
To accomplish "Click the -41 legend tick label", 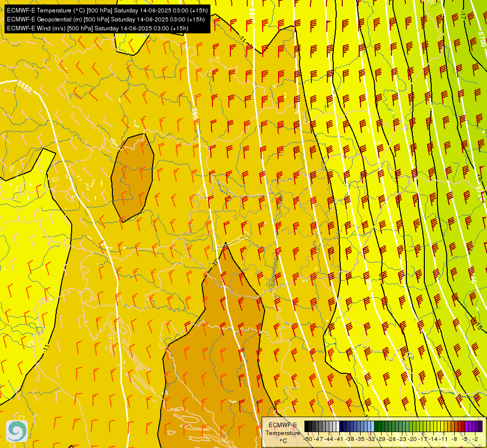I will (x=339, y=439).
